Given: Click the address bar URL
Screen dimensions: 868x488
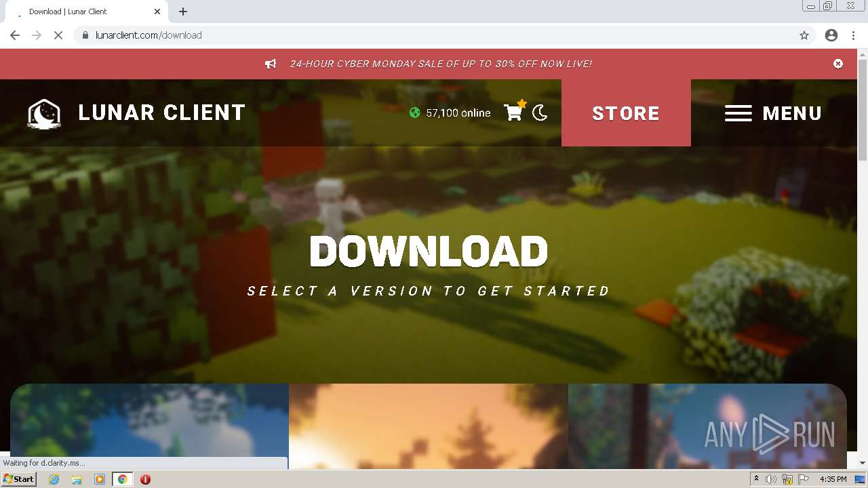Looking at the screenshot, I should point(149,35).
